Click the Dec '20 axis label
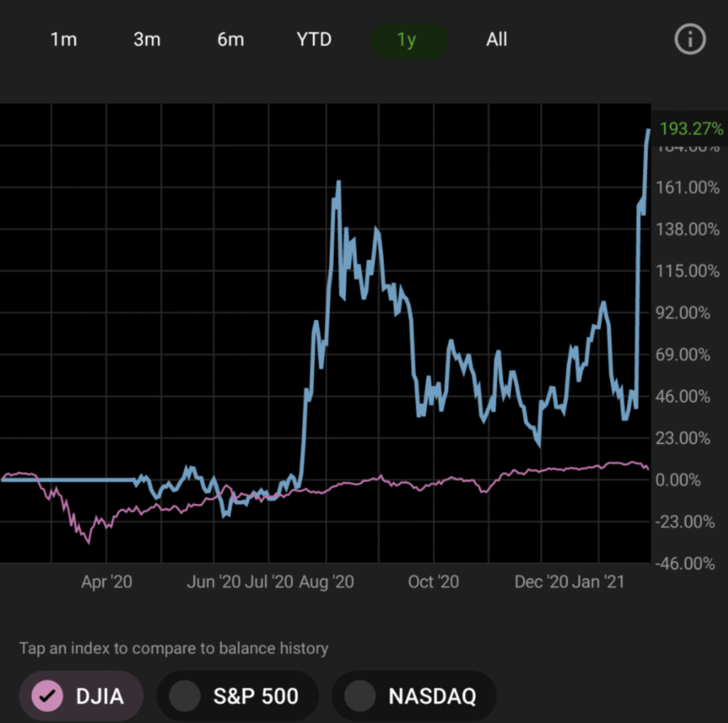 pos(542,582)
